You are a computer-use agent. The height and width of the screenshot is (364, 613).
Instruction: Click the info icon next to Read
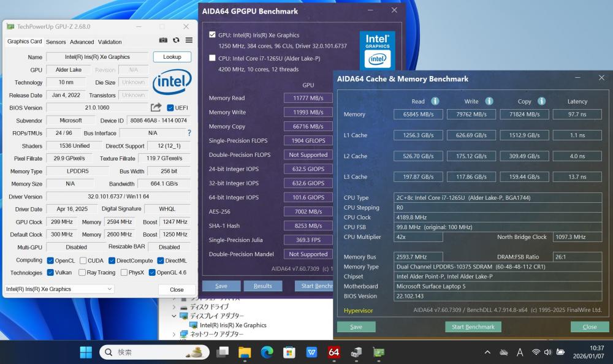click(435, 101)
